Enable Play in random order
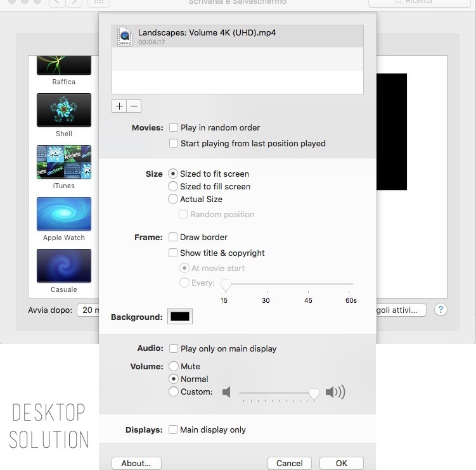 point(174,127)
